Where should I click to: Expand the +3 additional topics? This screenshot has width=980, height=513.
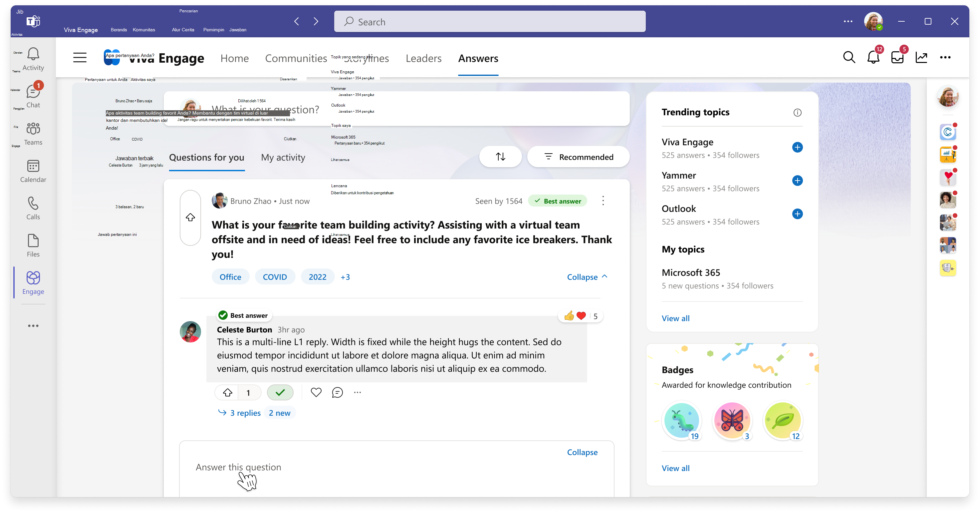[x=345, y=277]
